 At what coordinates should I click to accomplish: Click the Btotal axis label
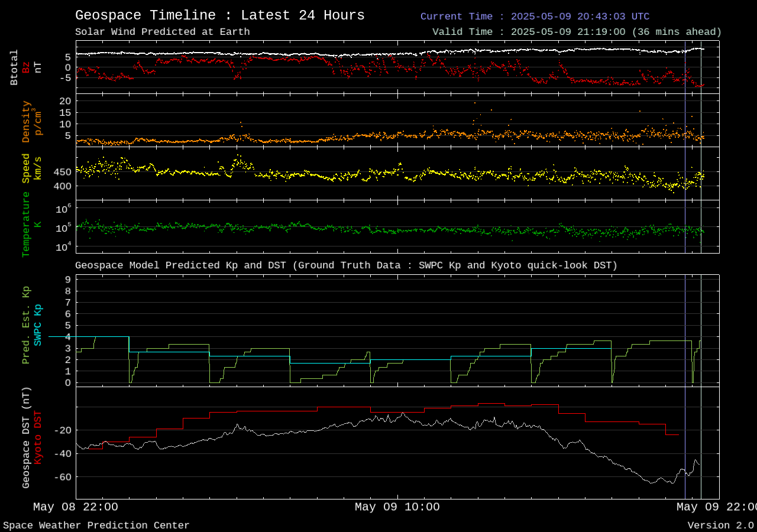click(14, 67)
